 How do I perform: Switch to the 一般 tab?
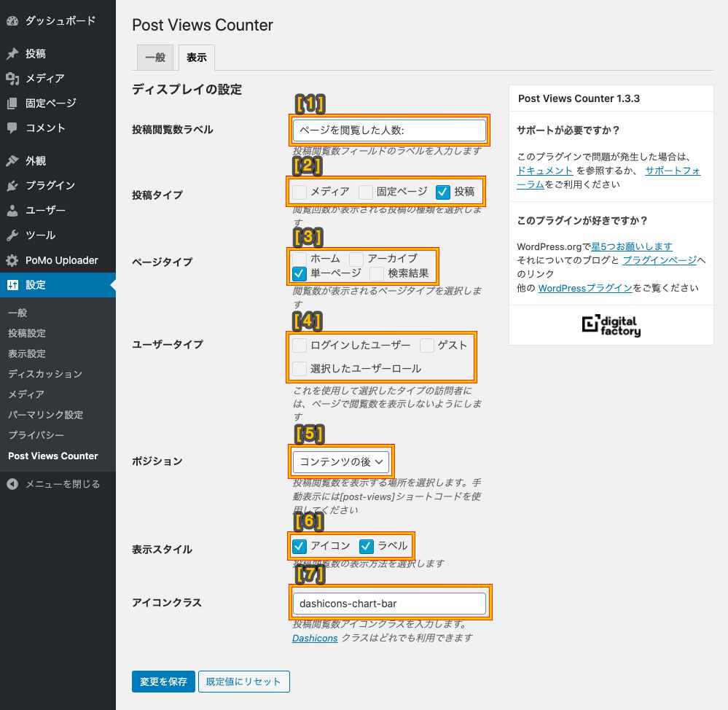point(155,58)
